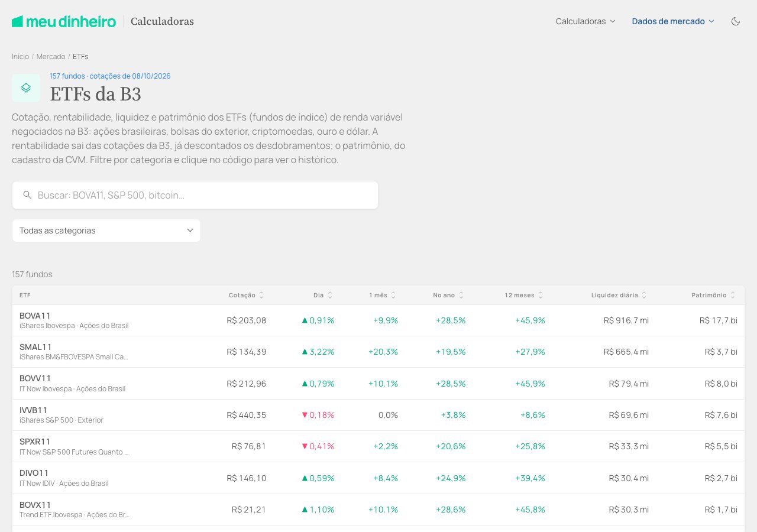The image size is (757, 532).
Task: Toggle dark mode moon icon
Action: [x=736, y=21]
